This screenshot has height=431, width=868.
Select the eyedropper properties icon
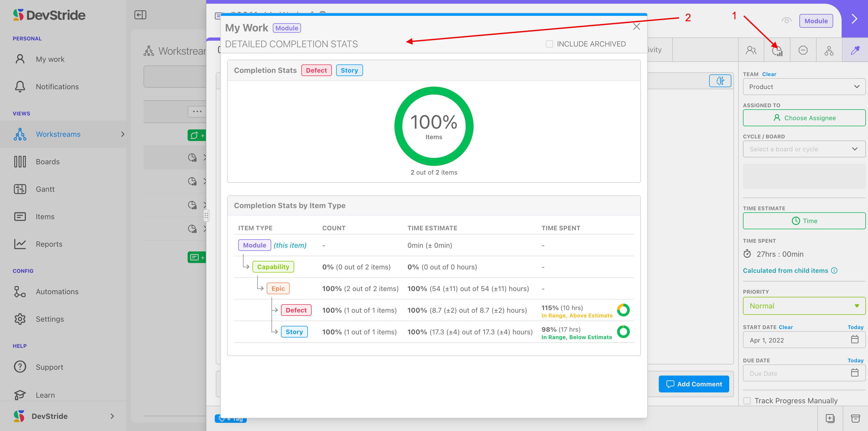pos(855,51)
